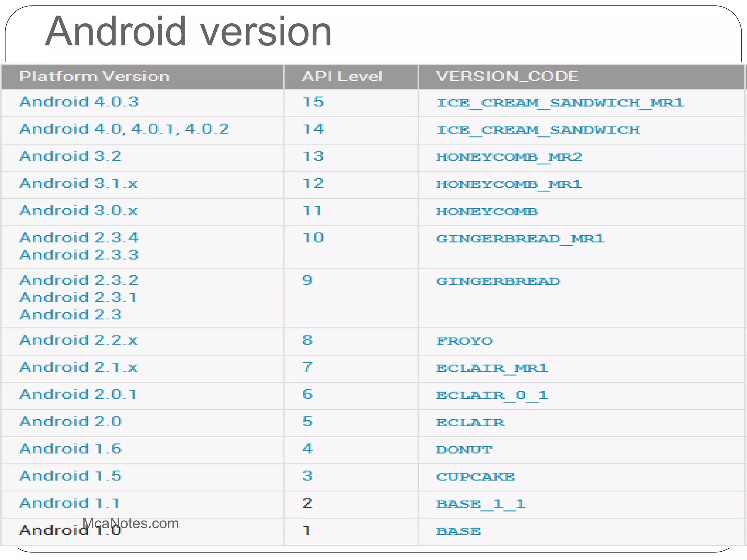
Task: Open ECLAIR_0_1 version code link
Action: [492, 396]
